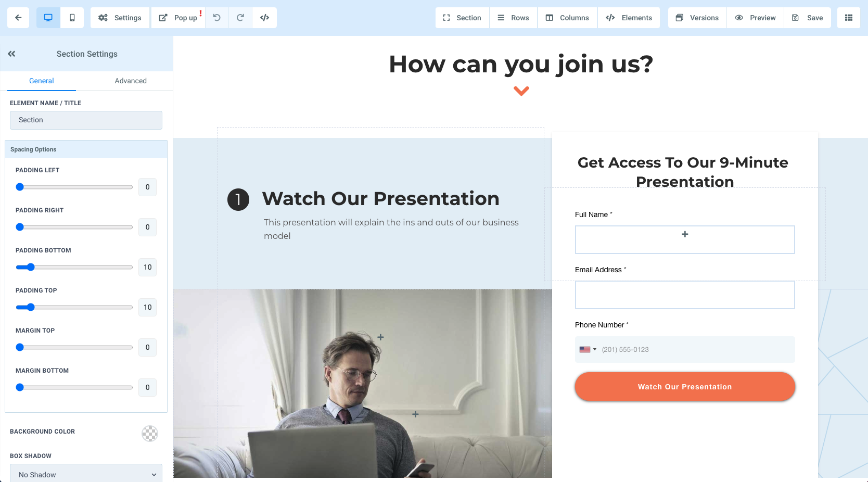This screenshot has width=868, height=482.
Task: Click the Element Name input field
Action: [86, 120]
